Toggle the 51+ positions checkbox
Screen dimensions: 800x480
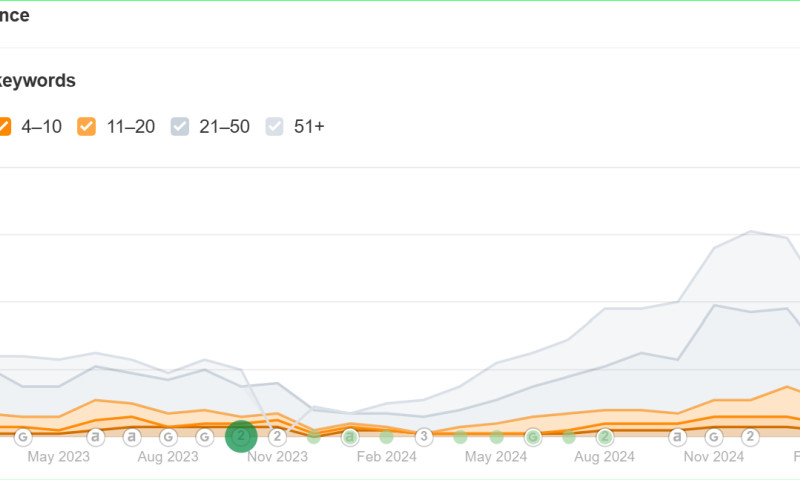pyautogui.click(x=275, y=126)
